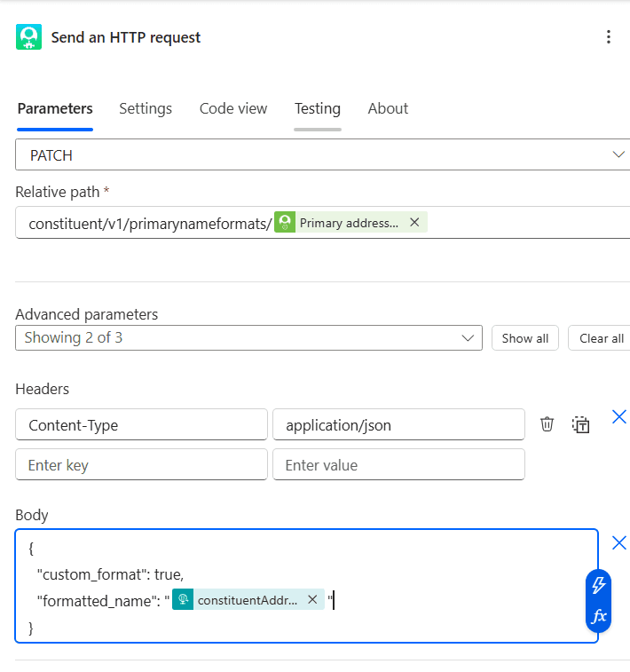Click the green icon on the Primary address token
This screenshot has width=630, height=672.
285,222
